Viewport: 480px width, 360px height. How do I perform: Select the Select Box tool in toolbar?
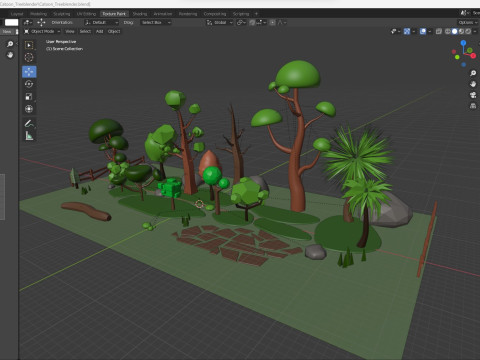(29, 45)
